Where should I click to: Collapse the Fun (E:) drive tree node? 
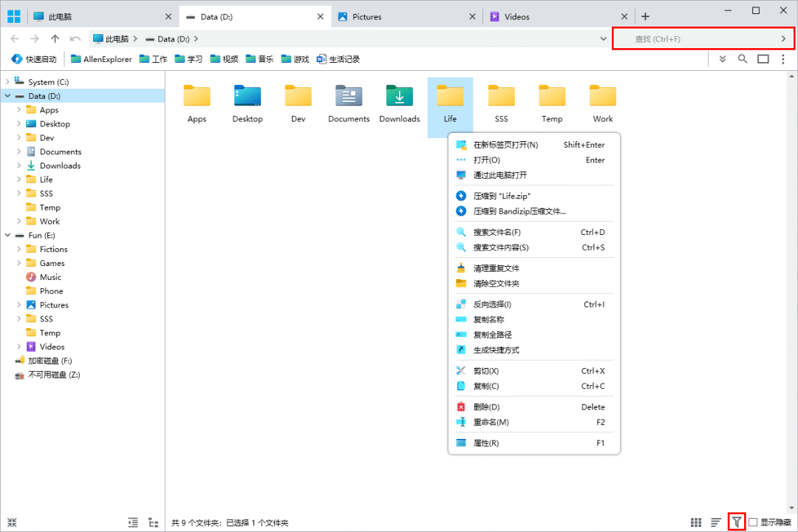pyautogui.click(x=9, y=235)
